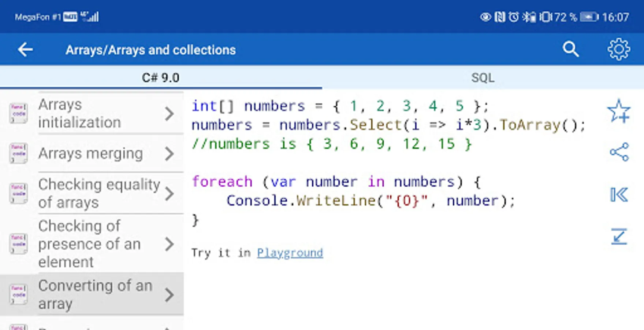
Task: Tap the int[] numbers declaration line
Action: pos(340,106)
